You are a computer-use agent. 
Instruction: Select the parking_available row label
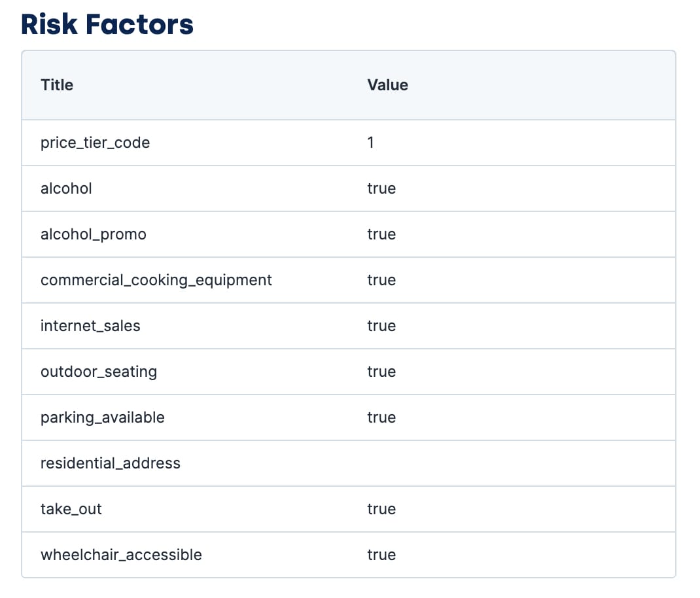[102, 417]
